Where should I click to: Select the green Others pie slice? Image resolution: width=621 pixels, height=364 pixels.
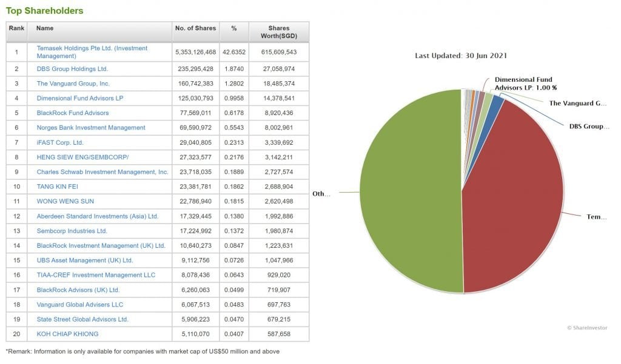(x=412, y=190)
